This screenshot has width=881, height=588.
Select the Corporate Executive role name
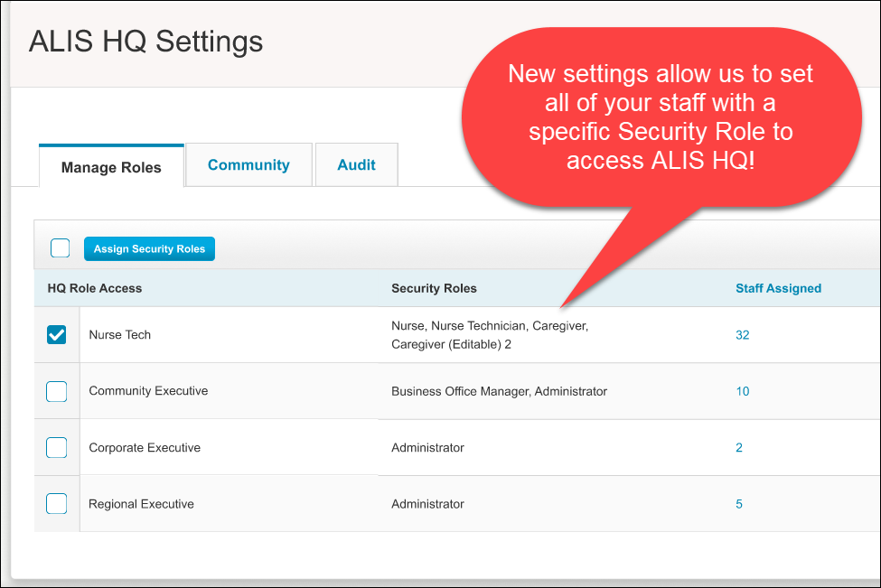click(145, 448)
